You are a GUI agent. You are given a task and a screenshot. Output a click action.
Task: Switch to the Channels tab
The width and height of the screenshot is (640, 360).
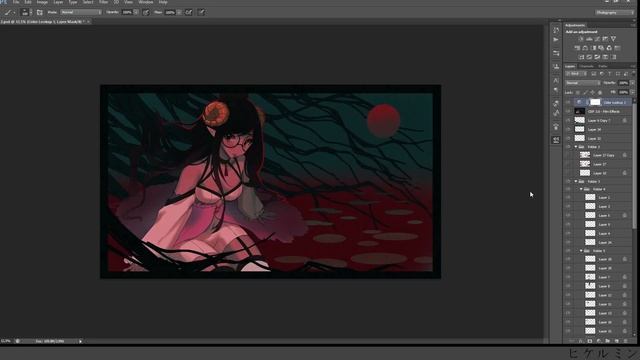(x=587, y=67)
